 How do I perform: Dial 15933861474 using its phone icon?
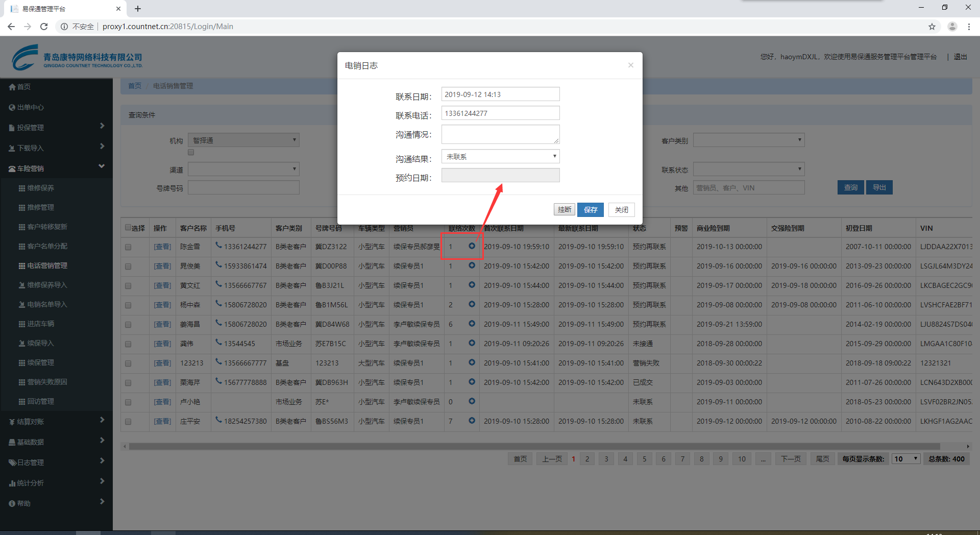[218, 265]
